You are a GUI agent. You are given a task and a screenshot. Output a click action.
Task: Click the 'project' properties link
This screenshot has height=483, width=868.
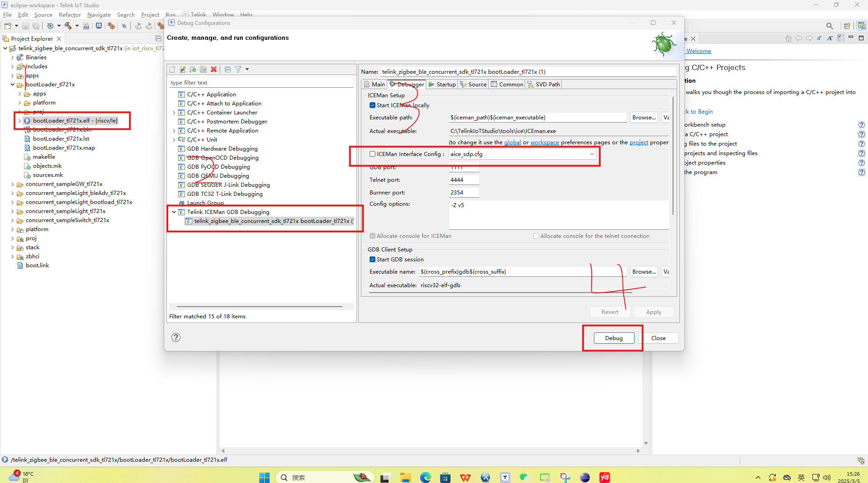click(x=639, y=142)
